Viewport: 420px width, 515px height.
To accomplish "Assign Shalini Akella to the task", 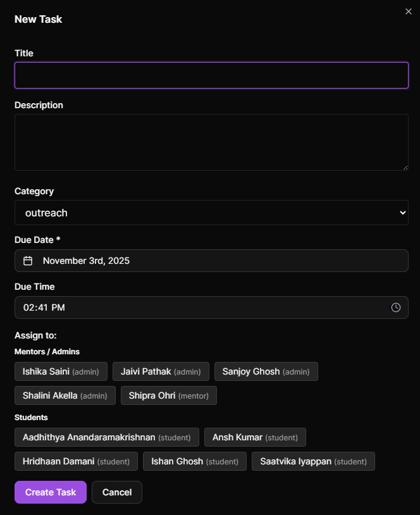I will point(65,395).
